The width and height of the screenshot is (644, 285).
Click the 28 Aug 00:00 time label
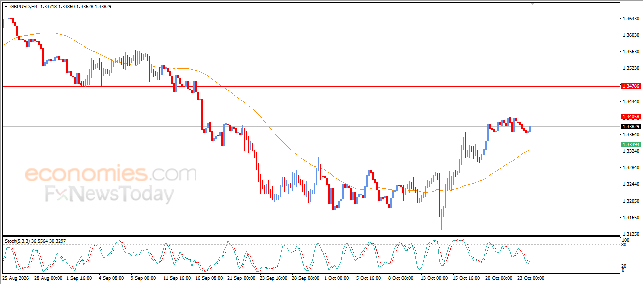(x=48, y=278)
